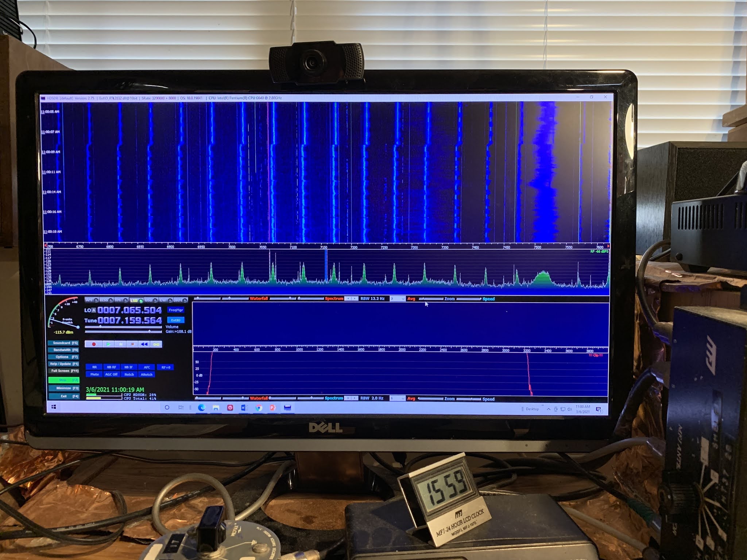747x560 pixels.
Task: Toggle the NR noise reduction button
Action: pyautogui.click(x=94, y=367)
